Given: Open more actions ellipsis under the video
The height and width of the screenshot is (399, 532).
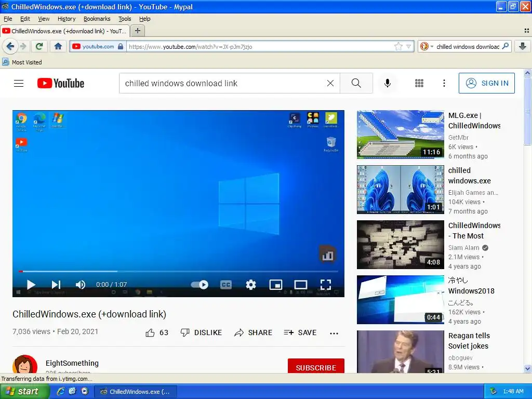Looking at the screenshot, I should 334,333.
